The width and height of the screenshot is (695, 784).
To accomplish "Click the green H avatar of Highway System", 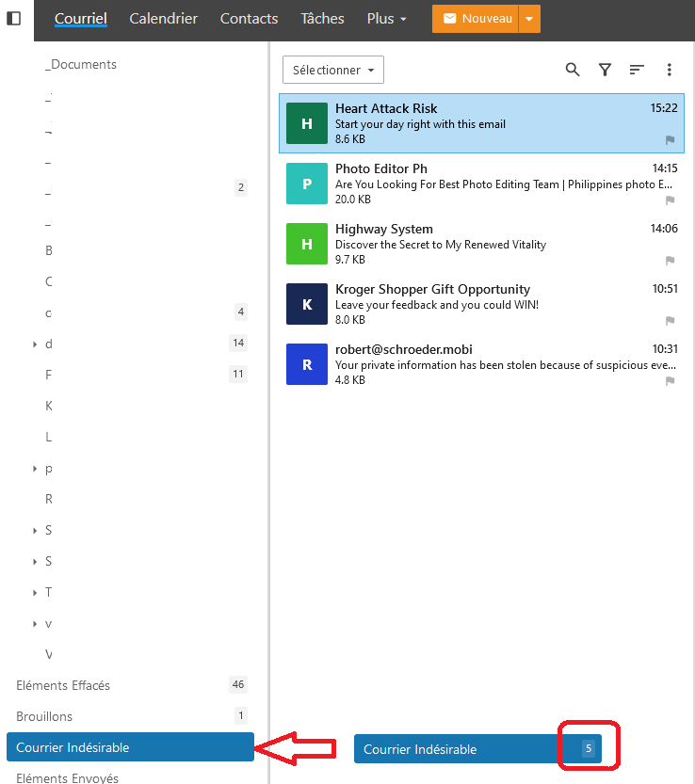I will (x=307, y=244).
